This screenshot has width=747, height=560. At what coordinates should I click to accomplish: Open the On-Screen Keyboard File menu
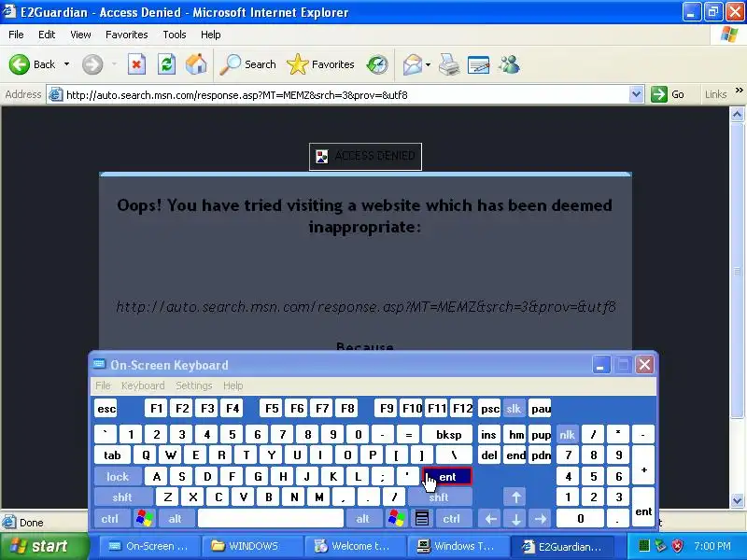coord(103,385)
